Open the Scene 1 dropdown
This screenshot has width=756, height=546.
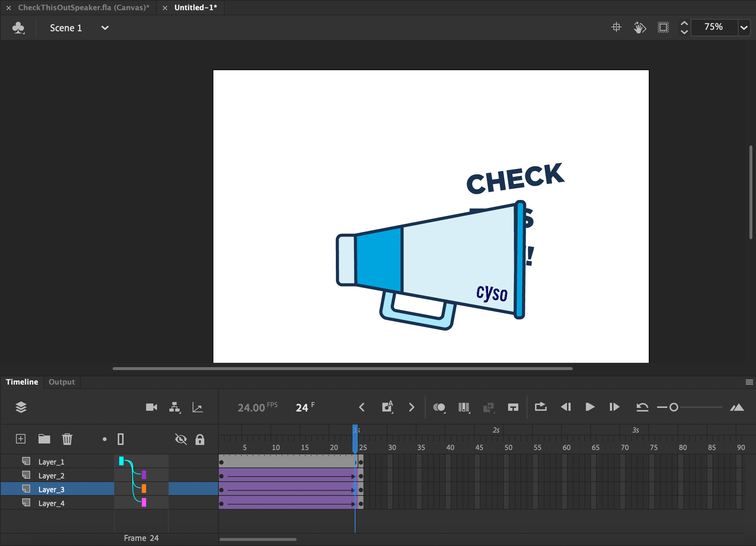[x=105, y=28]
